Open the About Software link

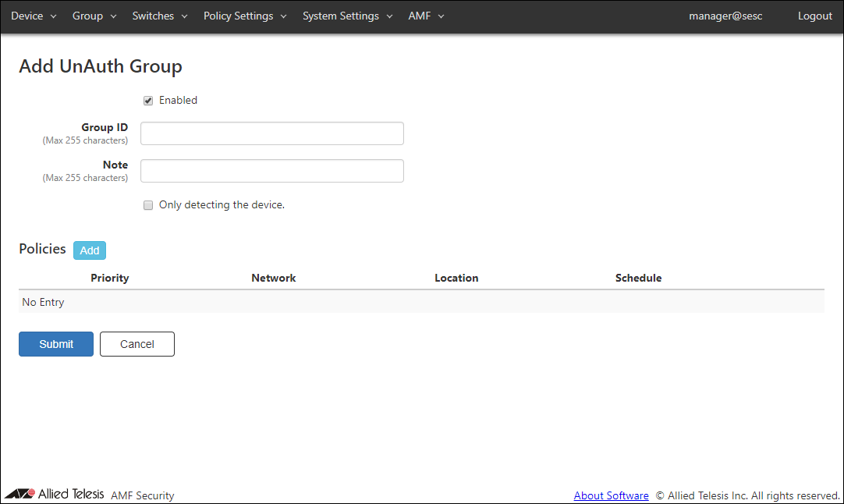[611, 495]
